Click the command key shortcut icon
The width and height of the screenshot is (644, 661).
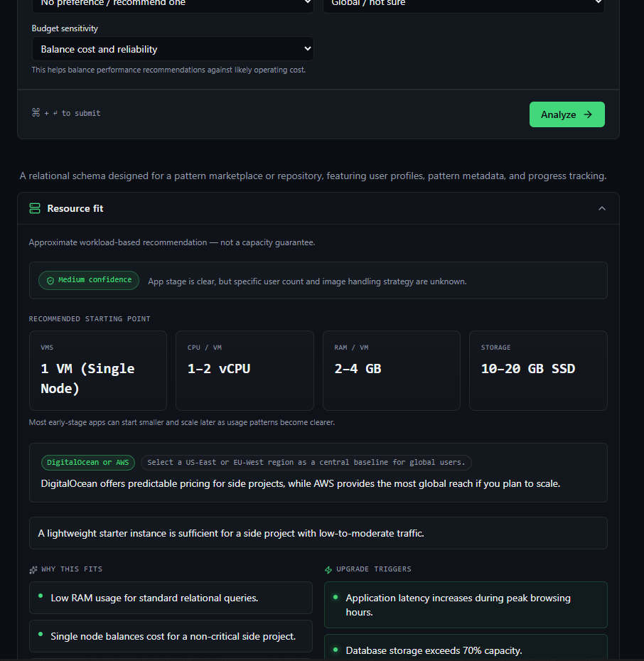pos(36,112)
